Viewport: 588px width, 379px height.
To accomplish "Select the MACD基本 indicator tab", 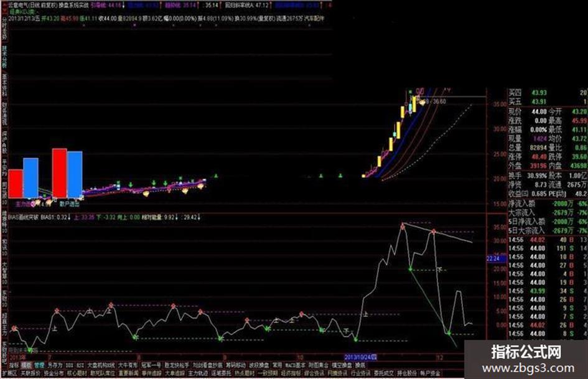I will click(x=295, y=365).
